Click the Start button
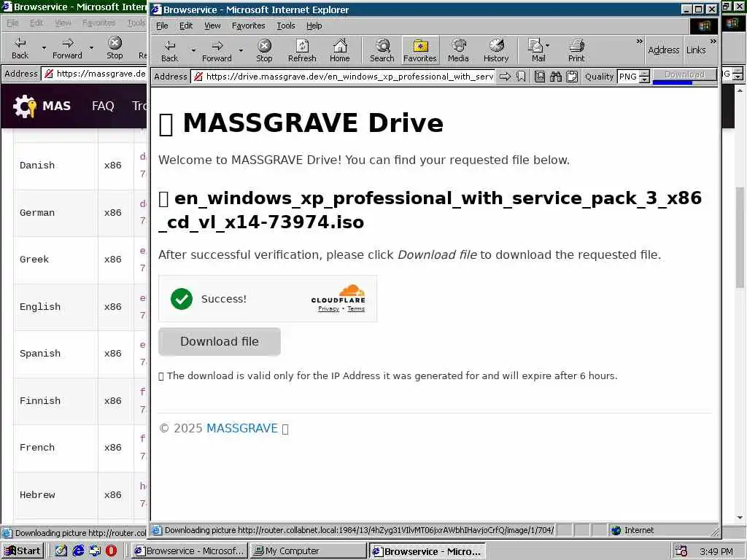The width and height of the screenshot is (747, 560). pos(23,551)
